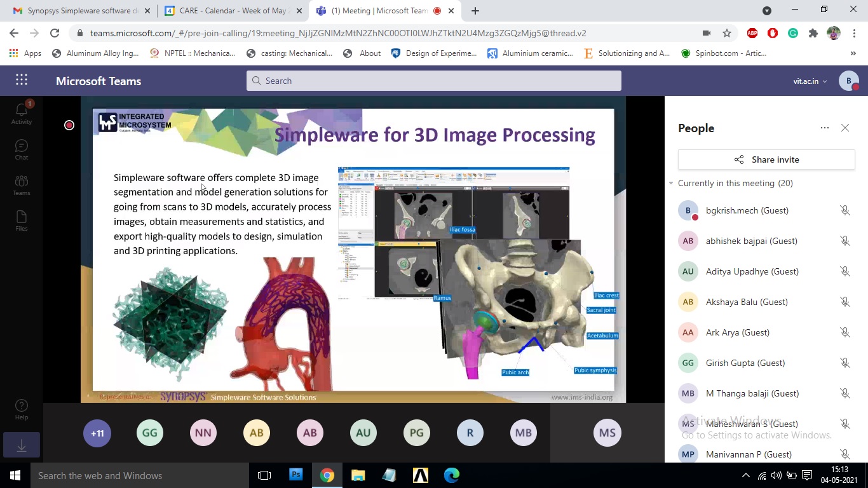The height and width of the screenshot is (488, 868).
Task: Launch Photoshop from the Windows taskbar
Action: pyautogui.click(x=295, y=475)
